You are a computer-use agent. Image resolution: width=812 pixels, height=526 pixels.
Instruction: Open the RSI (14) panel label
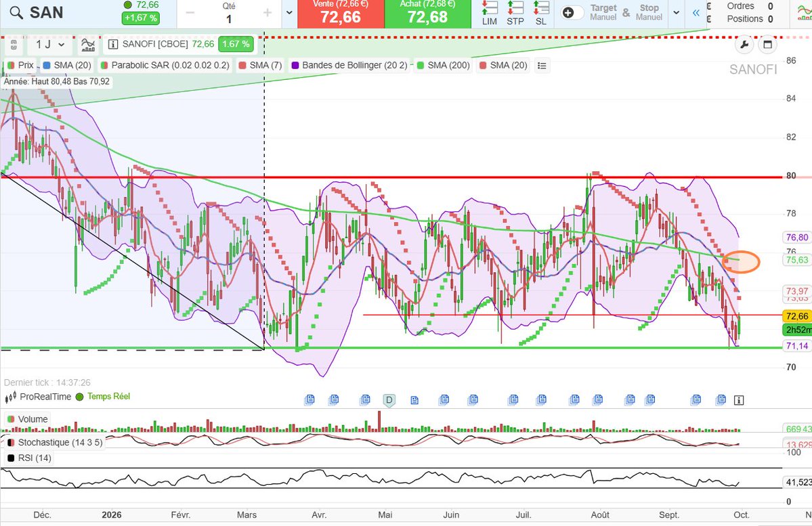(x=29, y=458)
